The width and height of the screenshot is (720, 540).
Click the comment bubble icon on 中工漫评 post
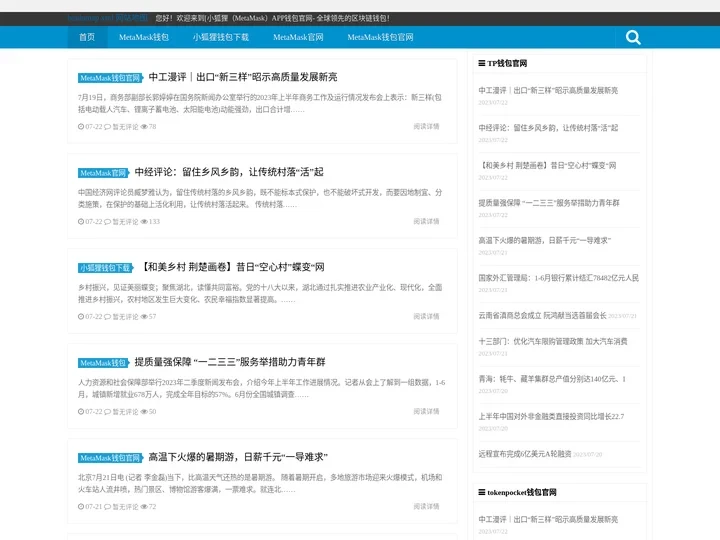107,127
